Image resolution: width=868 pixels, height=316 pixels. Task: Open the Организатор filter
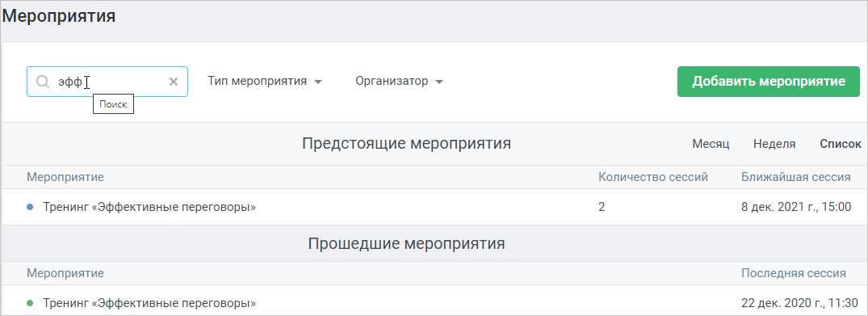(399, 82)
